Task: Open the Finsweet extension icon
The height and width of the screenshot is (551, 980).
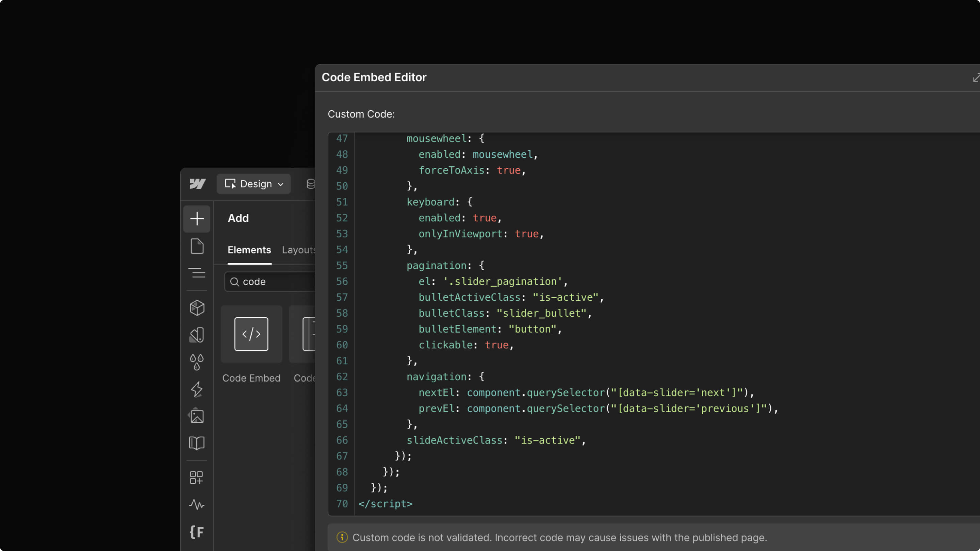Action: (197, 532)
